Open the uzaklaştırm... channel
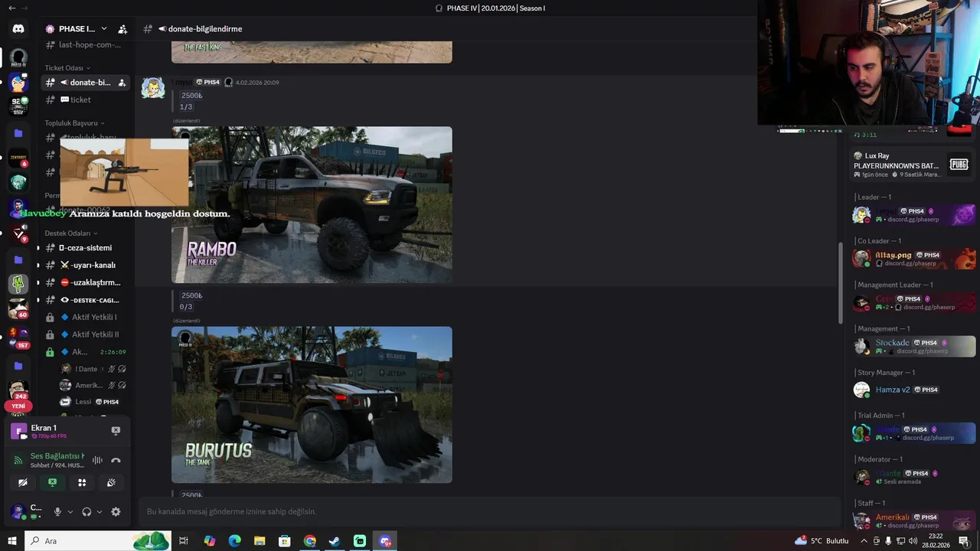 (x=86, y=283)
